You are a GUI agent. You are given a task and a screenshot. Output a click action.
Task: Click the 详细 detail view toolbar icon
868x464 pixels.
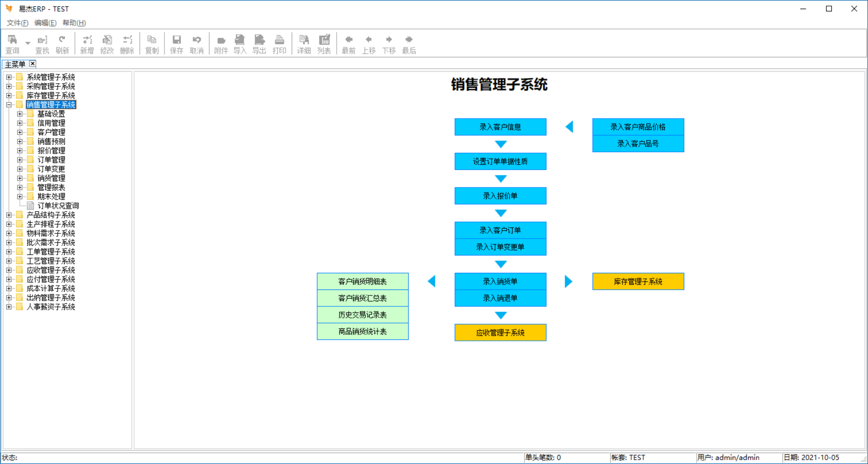point(304,44)
